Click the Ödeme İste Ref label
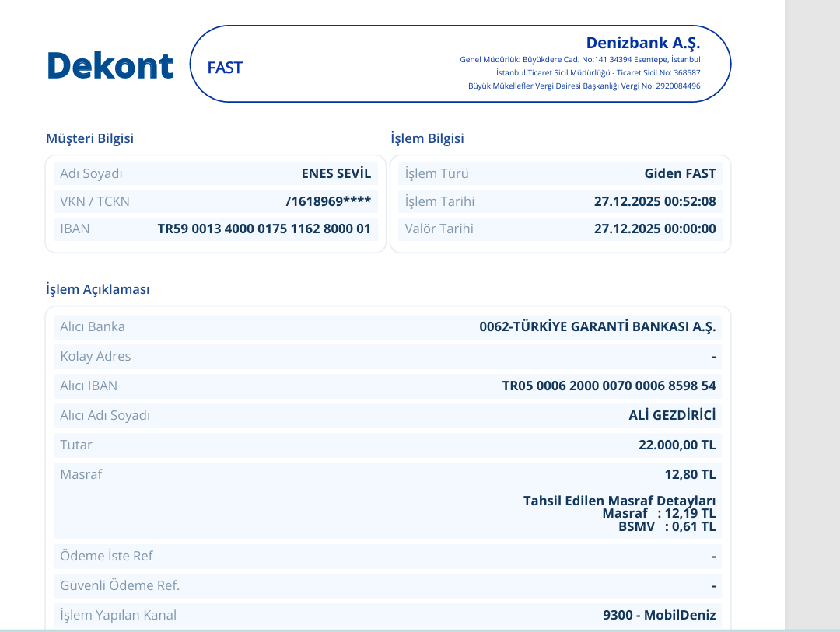Image resolution: width=840 pixels, height=632 pixels. pos(106,556)
